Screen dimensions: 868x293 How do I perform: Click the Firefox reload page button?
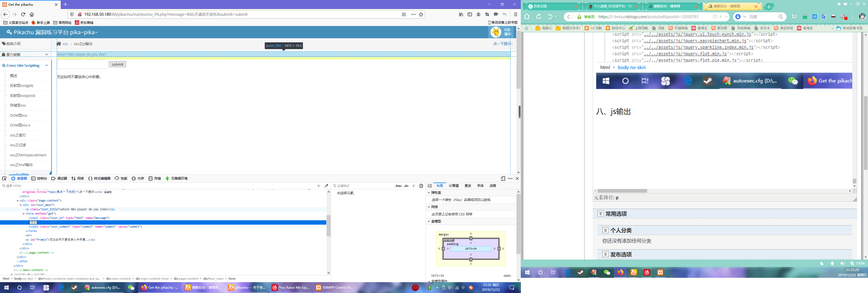[x=23, y=14]
